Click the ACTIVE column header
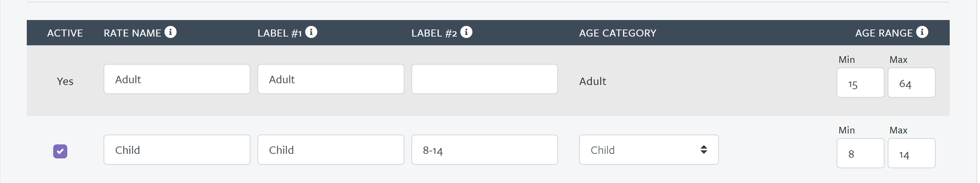The width and height of the screenshot is (980, 183). (65, 33)
